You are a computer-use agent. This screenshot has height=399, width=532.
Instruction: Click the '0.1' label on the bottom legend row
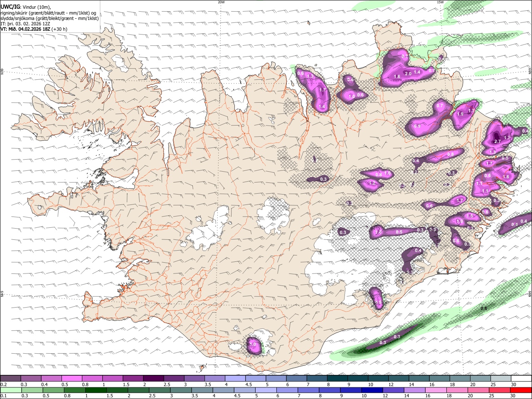click(x=4, y=396)
